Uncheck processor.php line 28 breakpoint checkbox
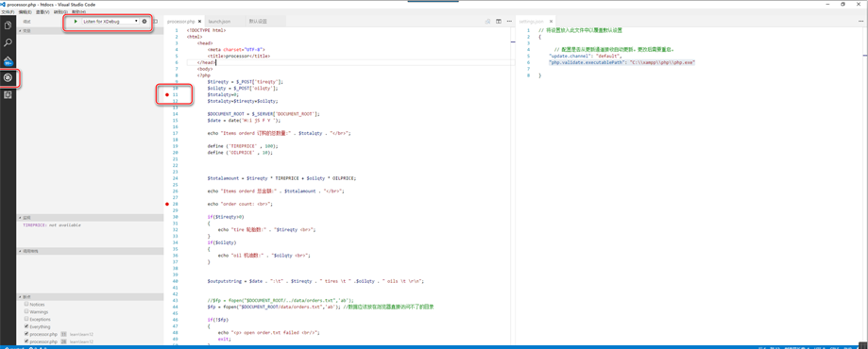868x349 pixels. (x=26, y=341)
